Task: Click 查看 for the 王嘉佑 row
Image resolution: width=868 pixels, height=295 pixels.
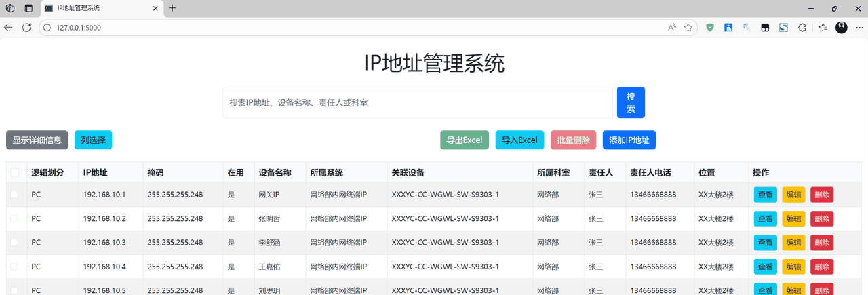Action: [766, 267]
